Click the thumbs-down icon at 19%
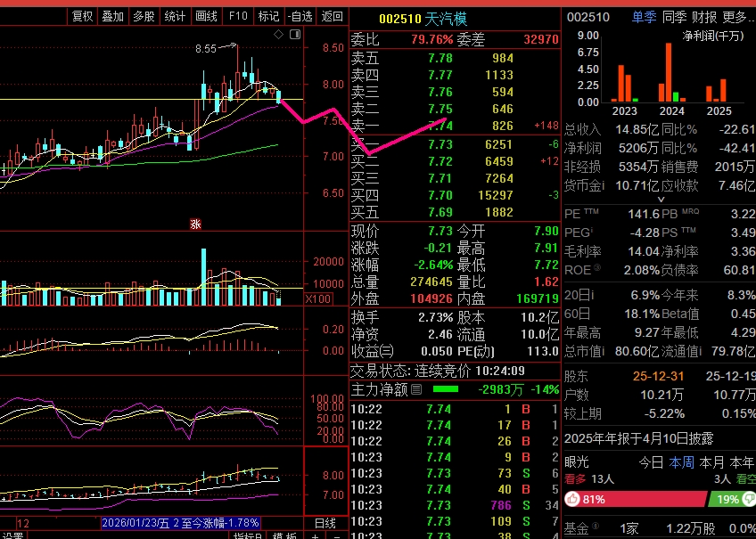Image resolution: width=756 pixels, height=539 pixels. (x=750, y=499)
